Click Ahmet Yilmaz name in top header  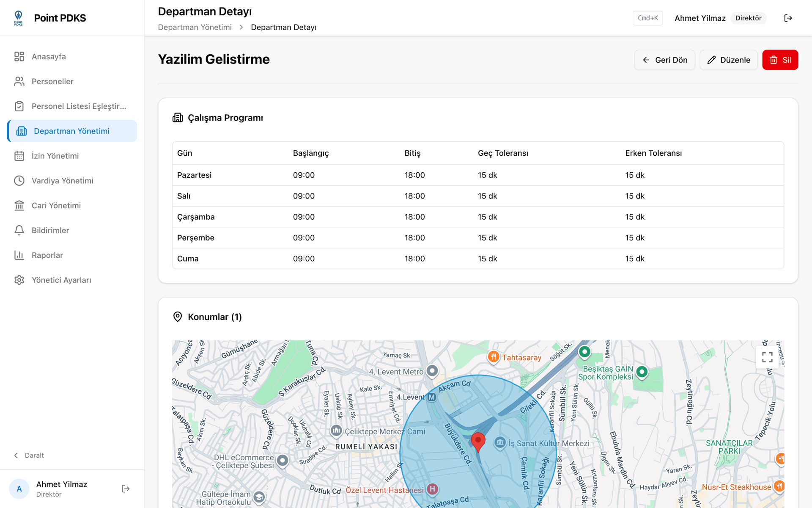click(700, 18)
